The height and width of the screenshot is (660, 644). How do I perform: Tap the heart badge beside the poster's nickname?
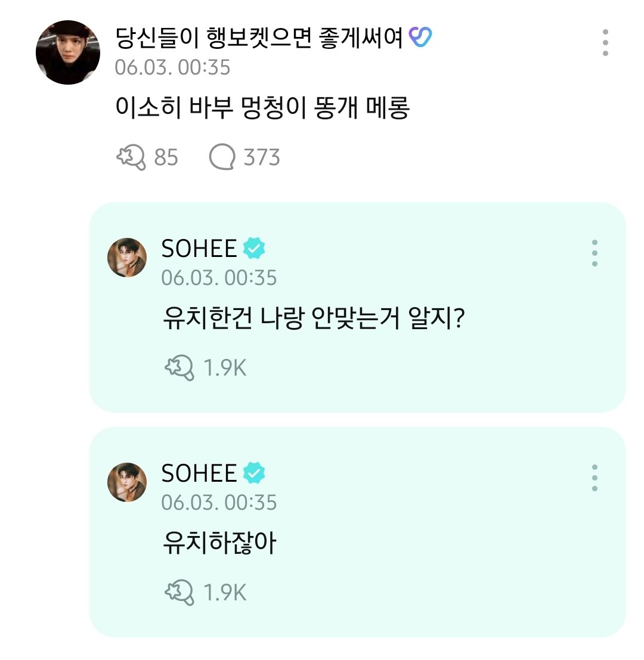[421, 39]
